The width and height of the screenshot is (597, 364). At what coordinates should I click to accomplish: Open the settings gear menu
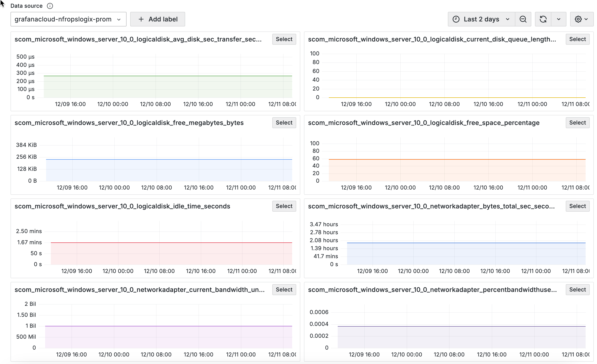[581, 19]
